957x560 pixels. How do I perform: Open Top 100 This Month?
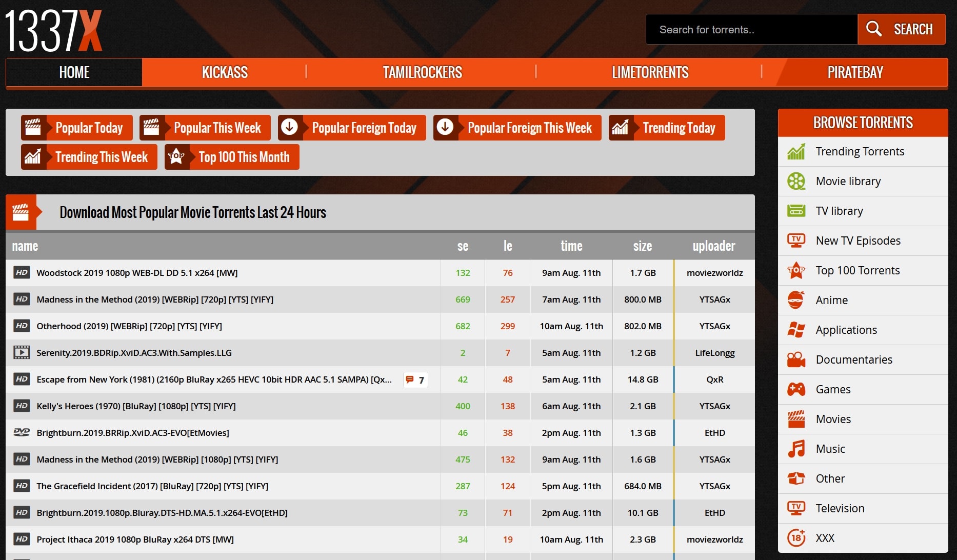[232, 157]
